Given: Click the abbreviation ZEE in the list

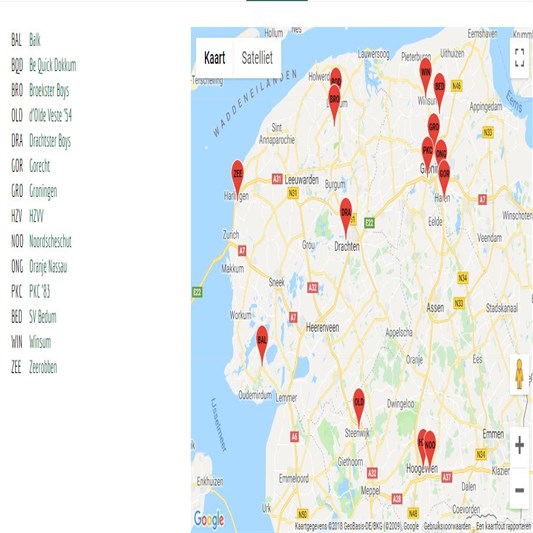Looking at the screenshot, I should [x=16, y=367].
